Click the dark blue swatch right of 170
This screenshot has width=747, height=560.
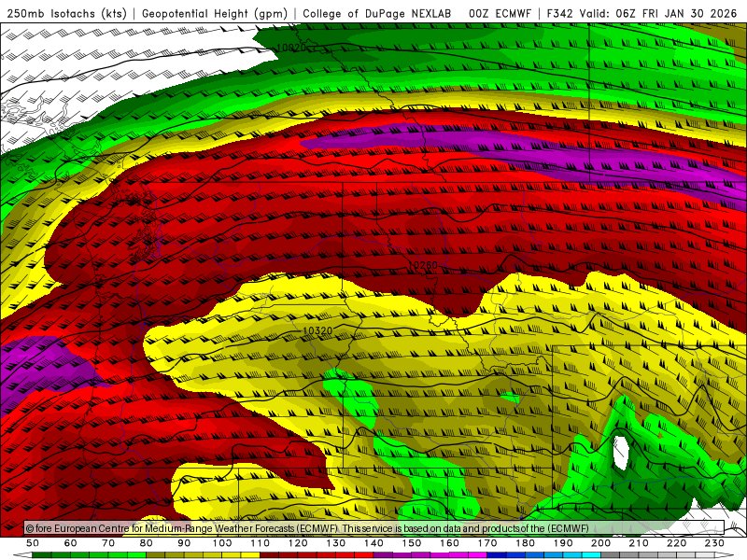(497, 555)
